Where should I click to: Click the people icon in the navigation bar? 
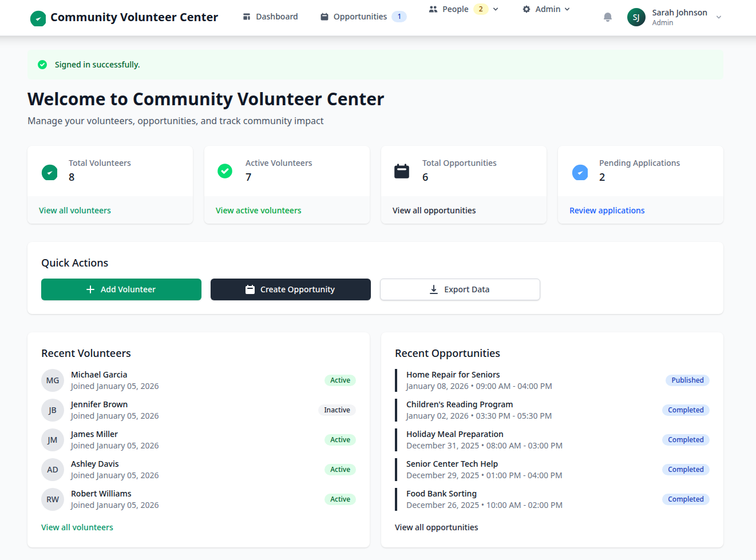coord(433,9)
